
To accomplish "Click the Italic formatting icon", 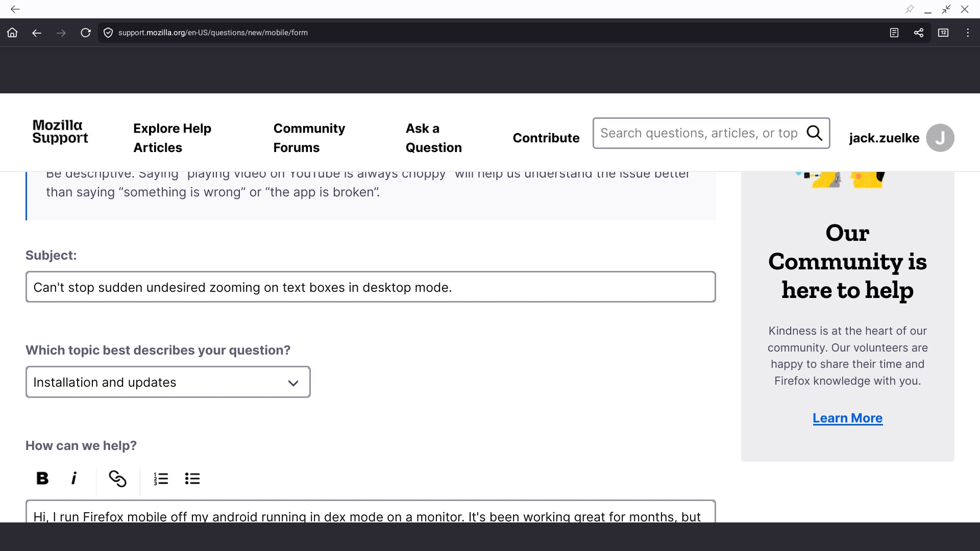I will 74,479.
